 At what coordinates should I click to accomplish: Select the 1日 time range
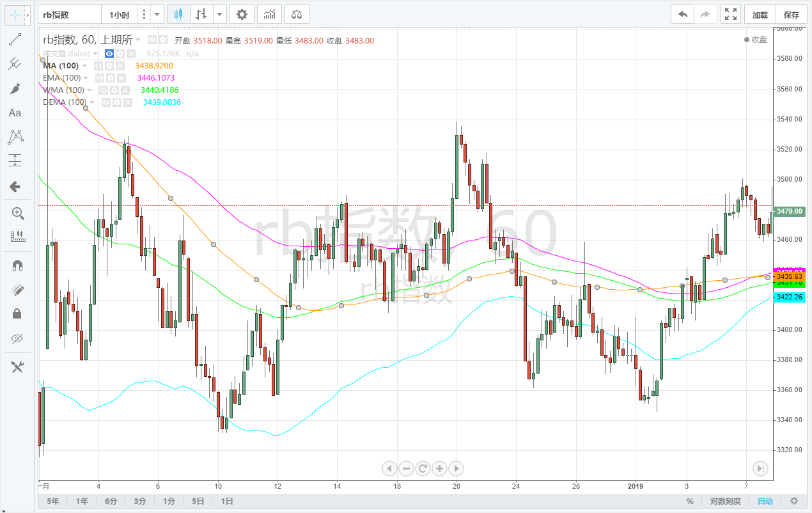pyautogui.click(x=227, y=501)
